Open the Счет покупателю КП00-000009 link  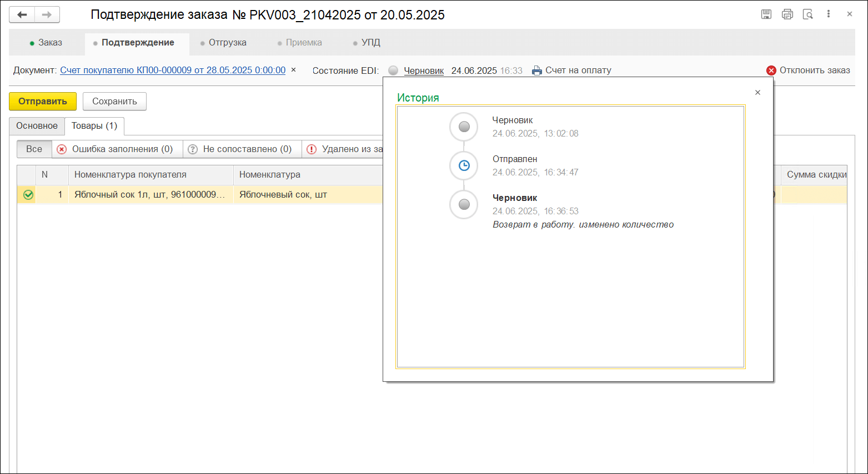pyautogui.click(x=173, y=70)
